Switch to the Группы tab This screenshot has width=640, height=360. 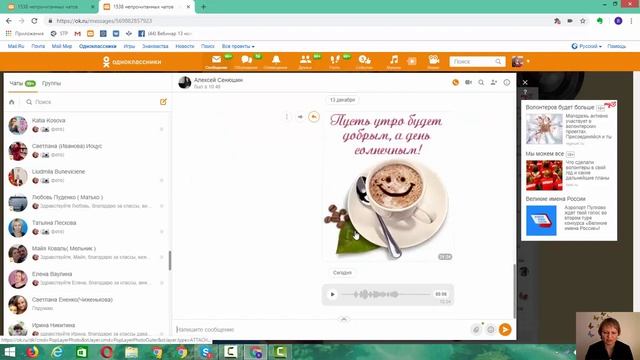pyautogui.click(x=51, y=83)
